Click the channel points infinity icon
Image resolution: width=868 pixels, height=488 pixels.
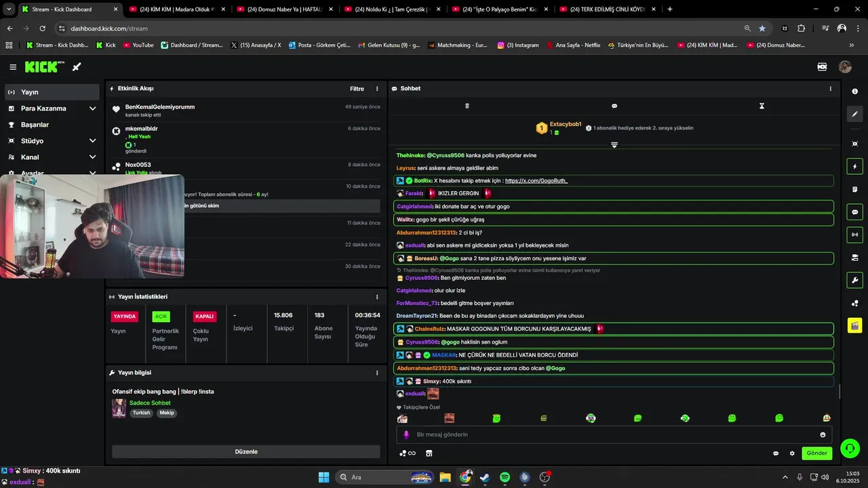[x=408, y=453]
